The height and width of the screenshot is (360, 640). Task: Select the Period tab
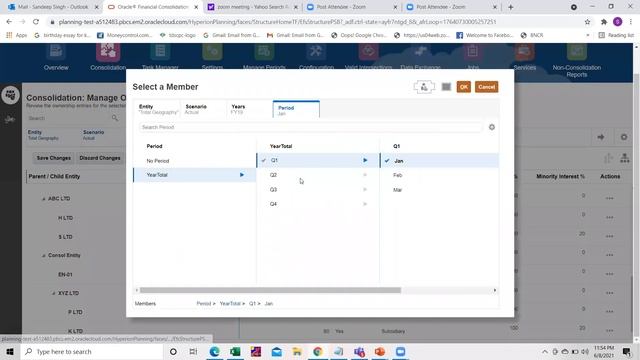tap(296, 109)
